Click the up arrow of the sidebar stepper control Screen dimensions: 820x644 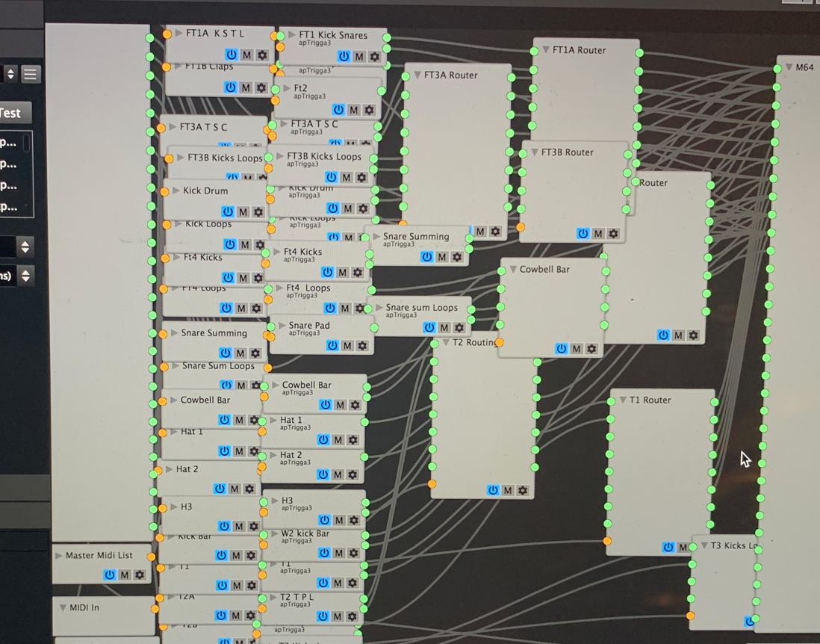click(x=10, y=69)
